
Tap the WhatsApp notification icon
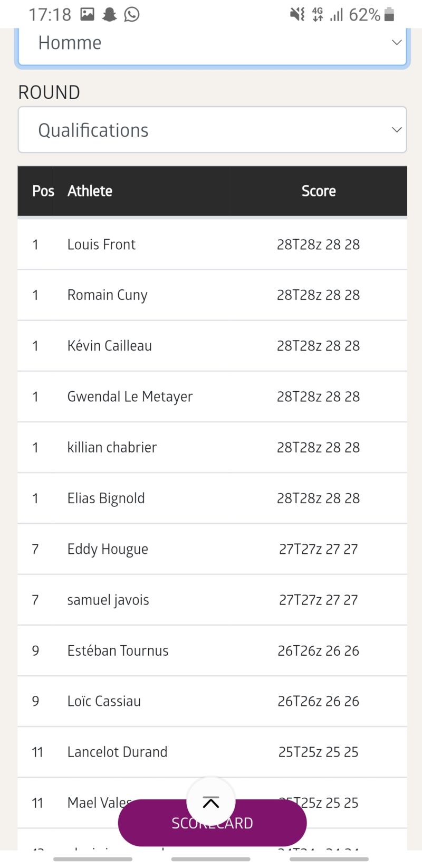pyautogui.click(x=132, y=14)
